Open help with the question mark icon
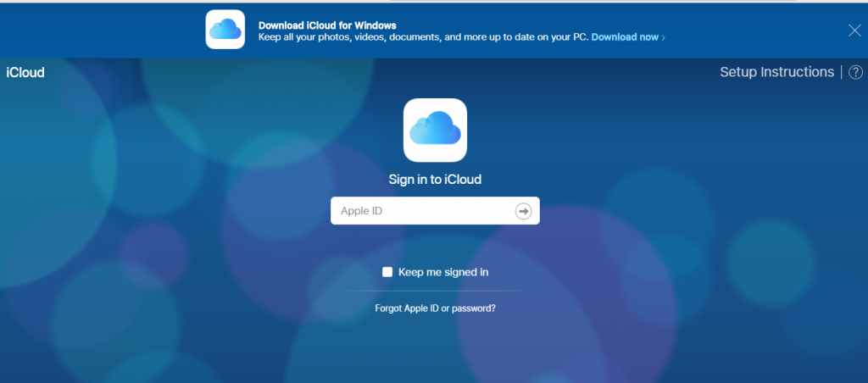Image resolution: width=868 pixels, height=383 pixels. tap(856, 73)
